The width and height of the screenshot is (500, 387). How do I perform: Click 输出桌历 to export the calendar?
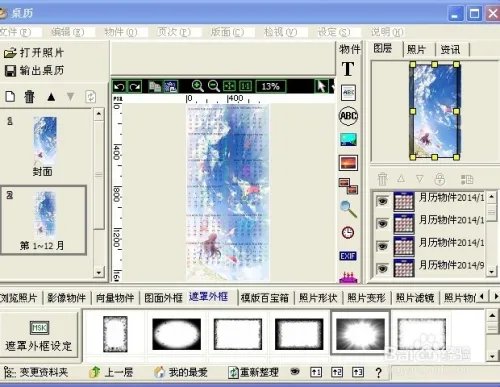(34, 71)
